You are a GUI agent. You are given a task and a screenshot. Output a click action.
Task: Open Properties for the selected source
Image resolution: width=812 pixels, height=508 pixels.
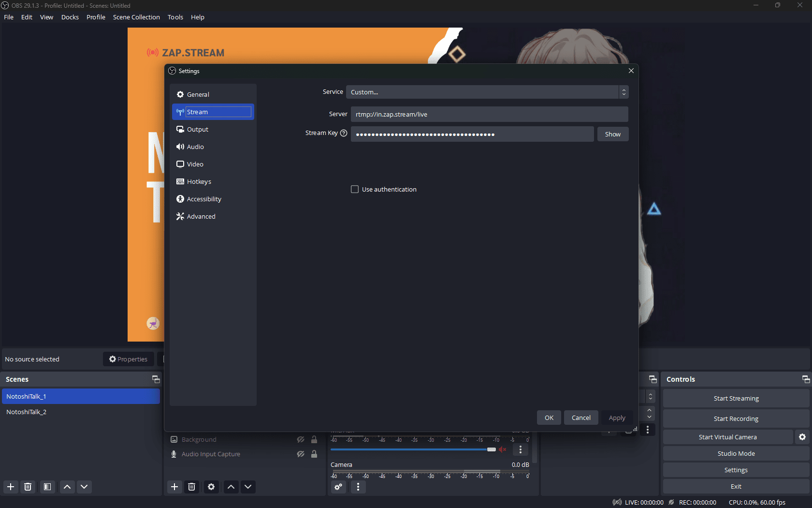(129, 359)
